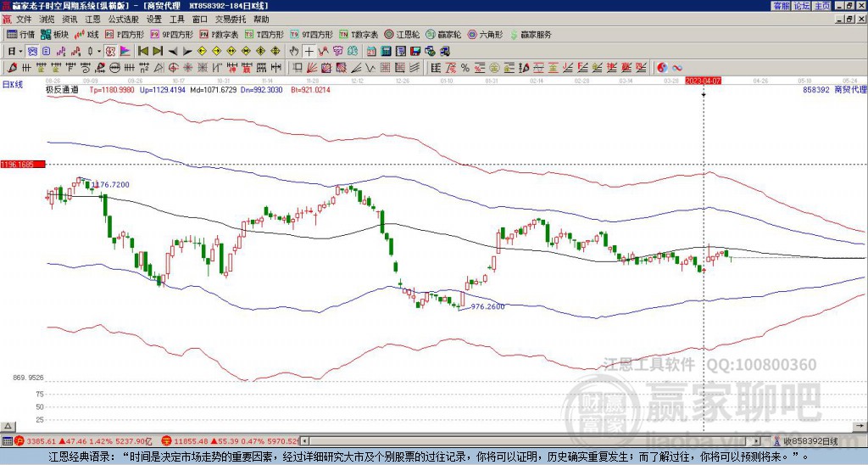
Task: Open 赢家服务 service page
Action: pos(531,34)
